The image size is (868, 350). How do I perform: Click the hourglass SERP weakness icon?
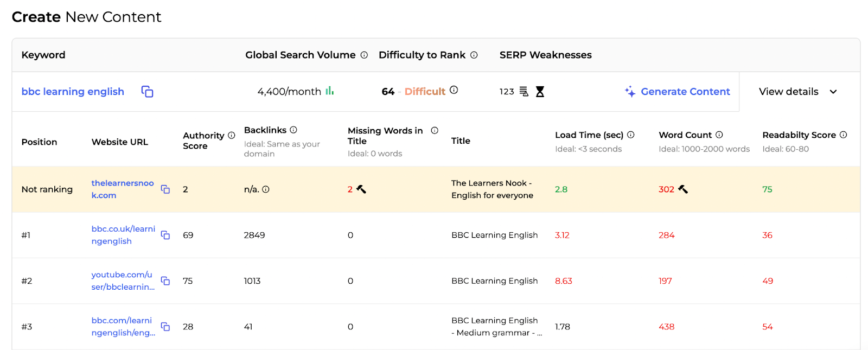540,92
